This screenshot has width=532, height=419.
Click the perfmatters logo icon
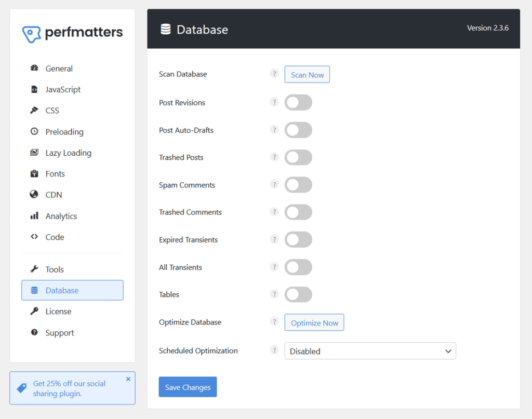point(32,34)
